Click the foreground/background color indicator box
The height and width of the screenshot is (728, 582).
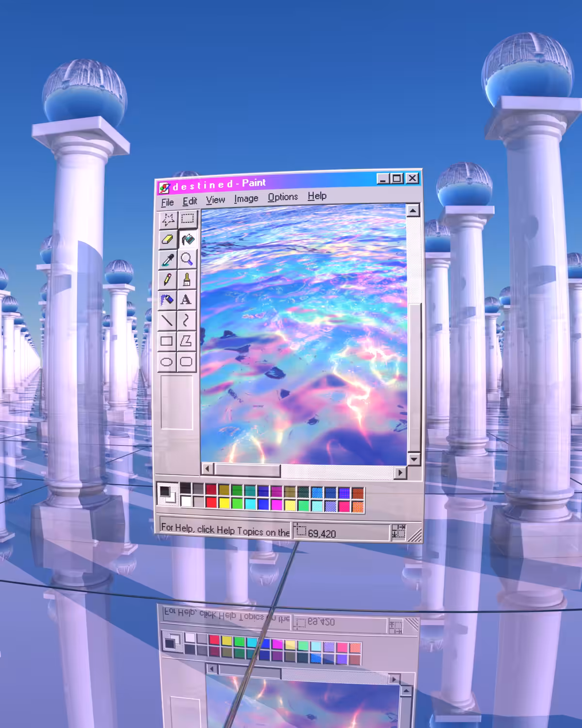coord(168,494)
